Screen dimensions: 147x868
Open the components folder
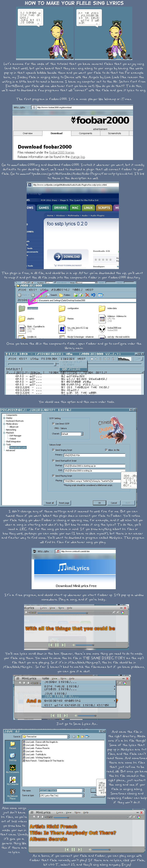coord(28,308)
